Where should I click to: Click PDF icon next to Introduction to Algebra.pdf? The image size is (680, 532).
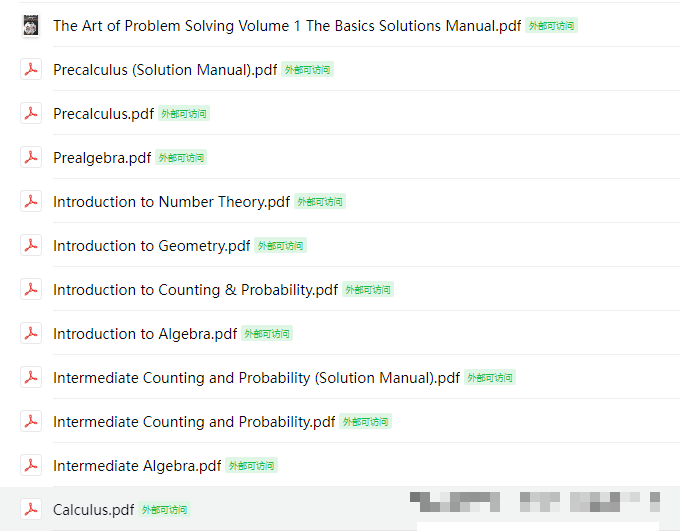tap(31, 333)
